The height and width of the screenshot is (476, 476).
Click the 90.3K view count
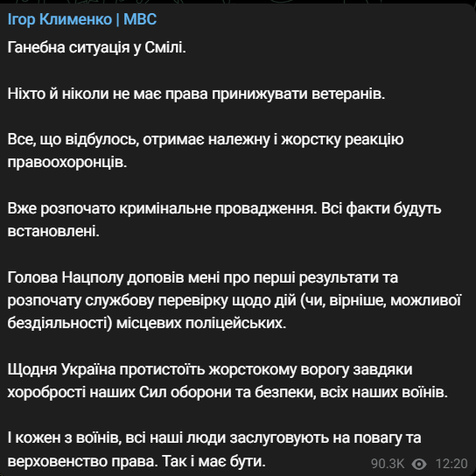coord(388,464)
